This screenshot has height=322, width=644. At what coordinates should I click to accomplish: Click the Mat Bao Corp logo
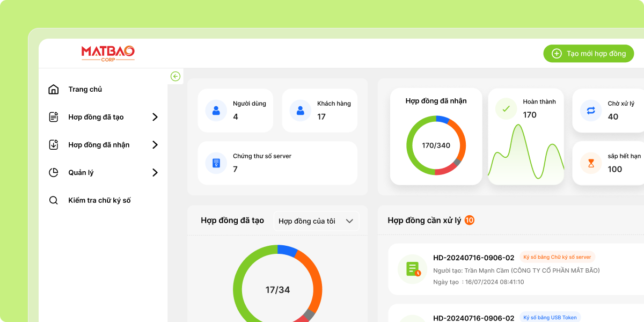tap(108, 53)
